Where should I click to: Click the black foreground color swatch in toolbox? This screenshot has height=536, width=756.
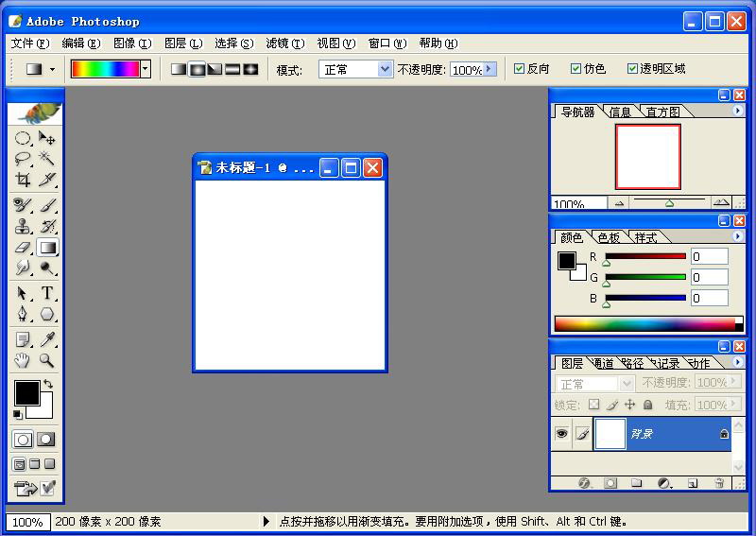click(27, 392)
